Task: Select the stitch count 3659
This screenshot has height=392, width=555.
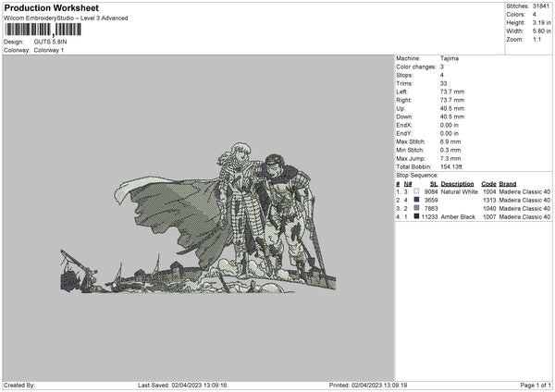Action: coord(431,200)
